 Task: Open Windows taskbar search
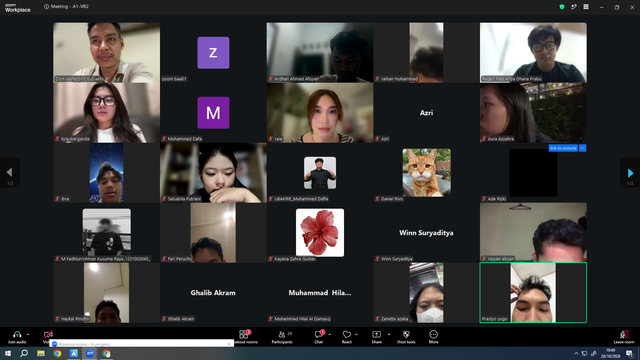tap(24, 353)
